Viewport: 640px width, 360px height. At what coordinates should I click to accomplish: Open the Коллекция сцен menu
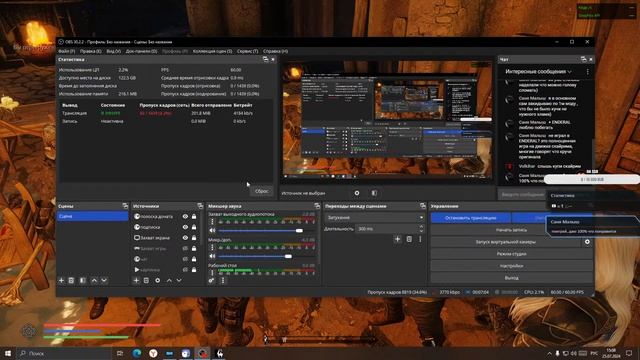pos(212,51)
